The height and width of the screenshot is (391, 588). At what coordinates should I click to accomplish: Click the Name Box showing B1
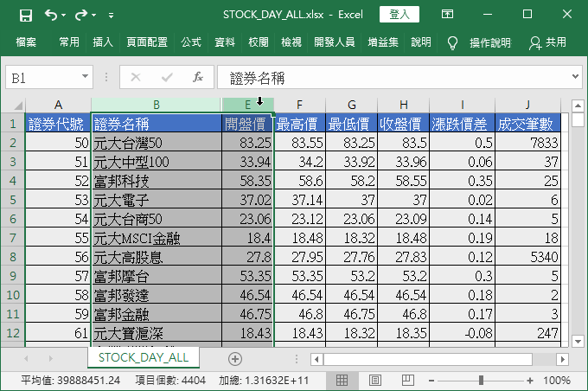(x=43, y=78)
